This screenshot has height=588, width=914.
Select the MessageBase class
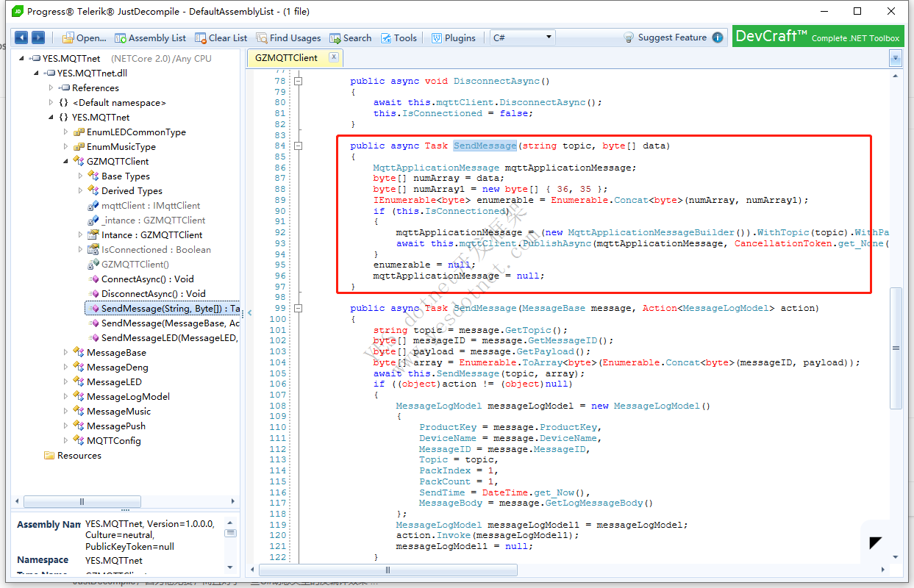pos(116,352)
